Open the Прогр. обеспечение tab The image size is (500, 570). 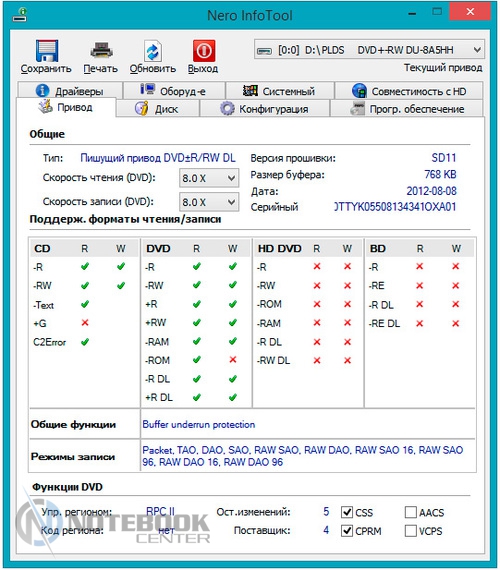[407, 109]
